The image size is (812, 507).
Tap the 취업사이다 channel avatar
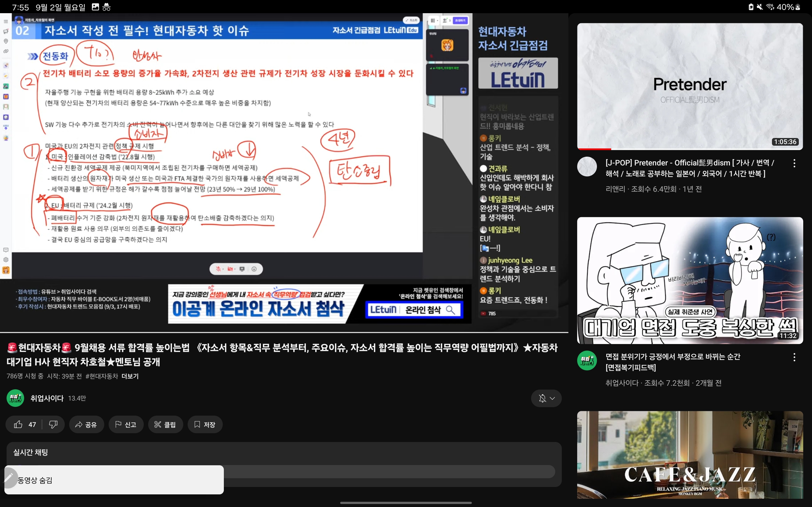click(x=15, y=398)
